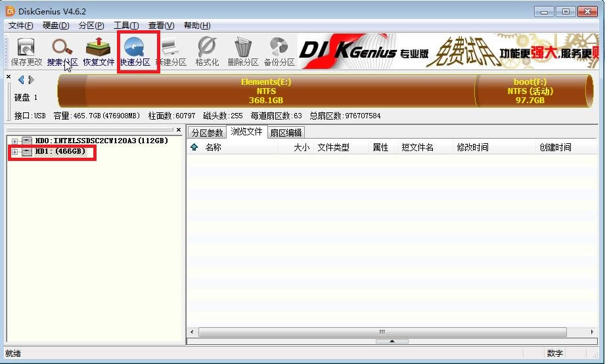Image resolution: width=605 pixels, height=364 pixels.
Task: Expand the HD0 INTELSSDSC2CW120A3 tree node
Action: click(15, 141)
